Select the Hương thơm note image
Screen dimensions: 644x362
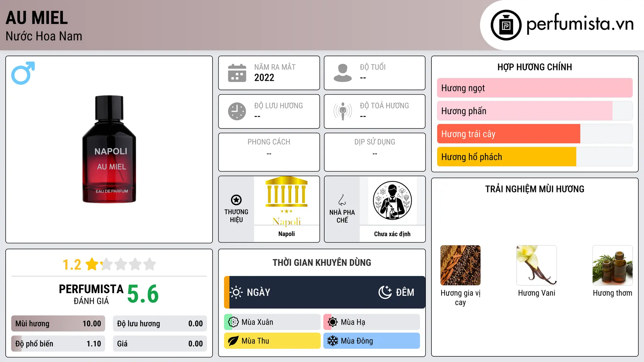pos(613,265)
